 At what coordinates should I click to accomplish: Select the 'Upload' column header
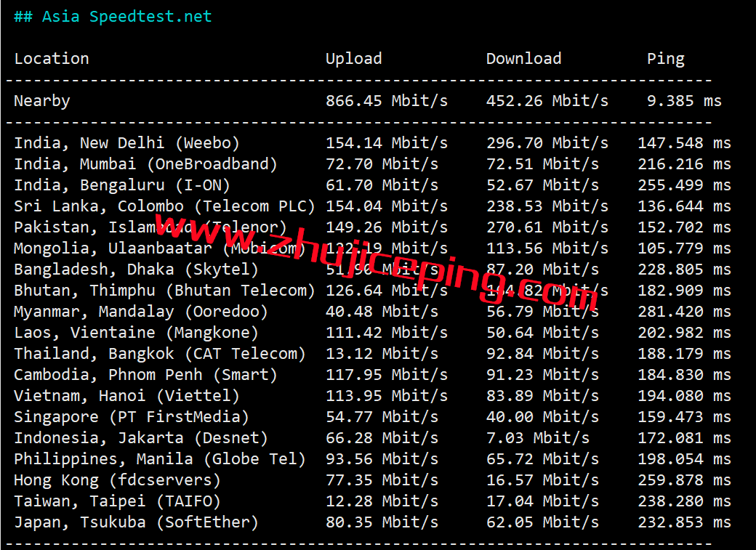354,59
